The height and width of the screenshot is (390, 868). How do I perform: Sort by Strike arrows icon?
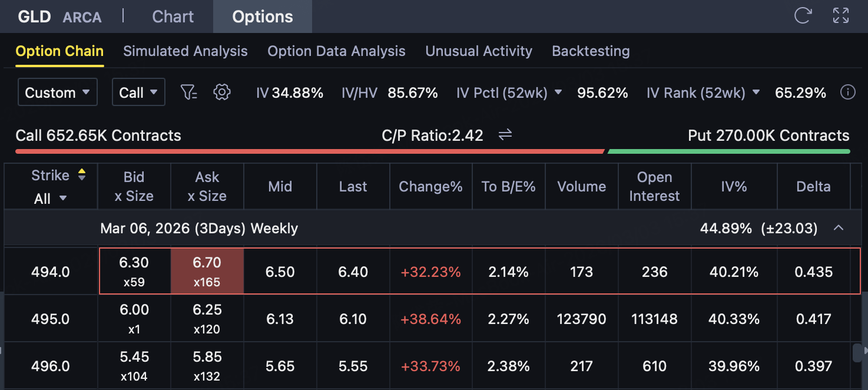[82, 175]
